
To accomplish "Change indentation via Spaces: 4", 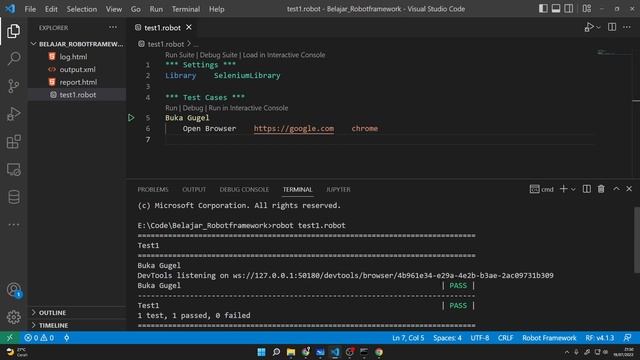I will [x=447, y=338].
